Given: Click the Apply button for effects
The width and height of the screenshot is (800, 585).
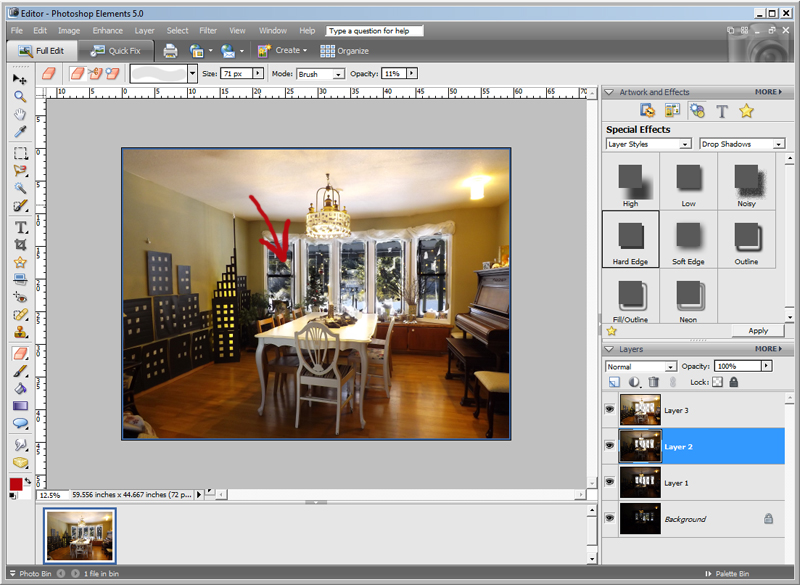Looking at the screenshot, I should tap(758, 330).
